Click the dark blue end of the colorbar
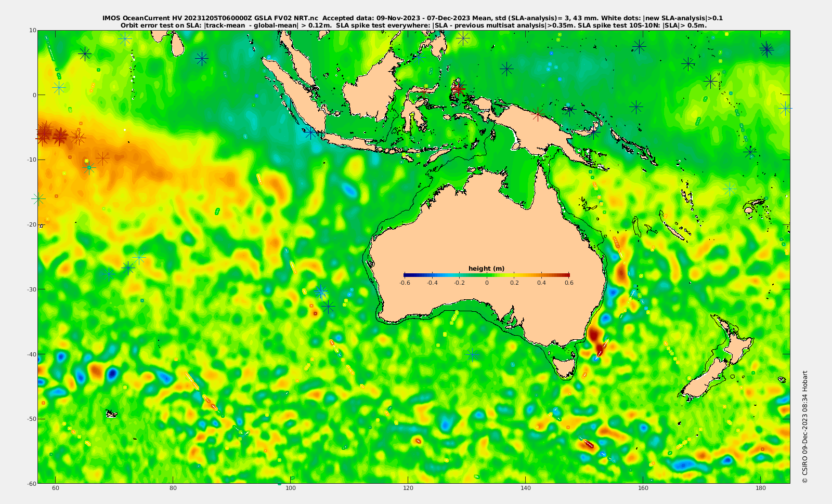The height and width of the screenshot is (504, 832). (406, 275)
